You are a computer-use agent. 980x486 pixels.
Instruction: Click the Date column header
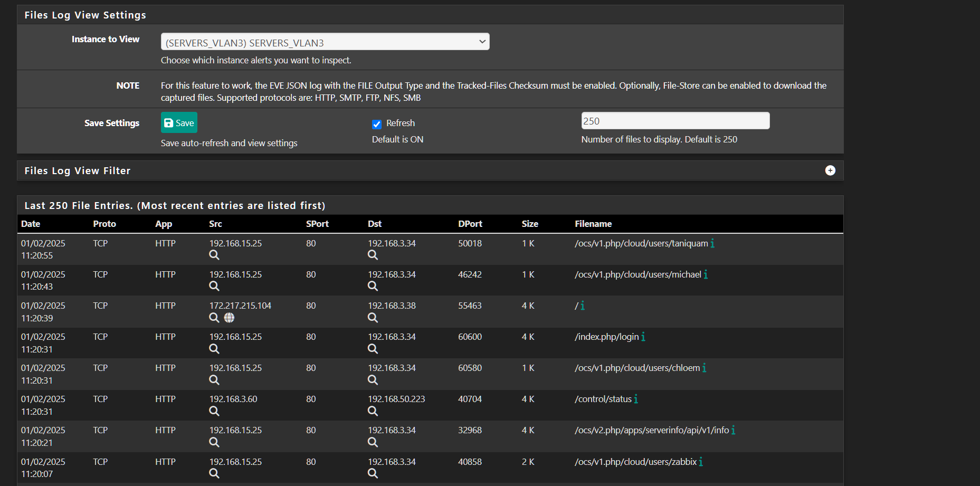click(x=31, y=224)
